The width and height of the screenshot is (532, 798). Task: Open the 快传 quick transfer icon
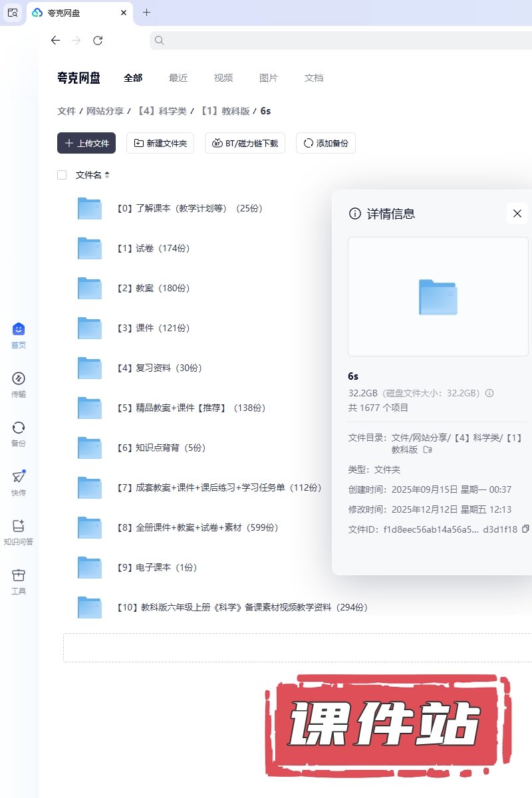click(x=19, y=477)
